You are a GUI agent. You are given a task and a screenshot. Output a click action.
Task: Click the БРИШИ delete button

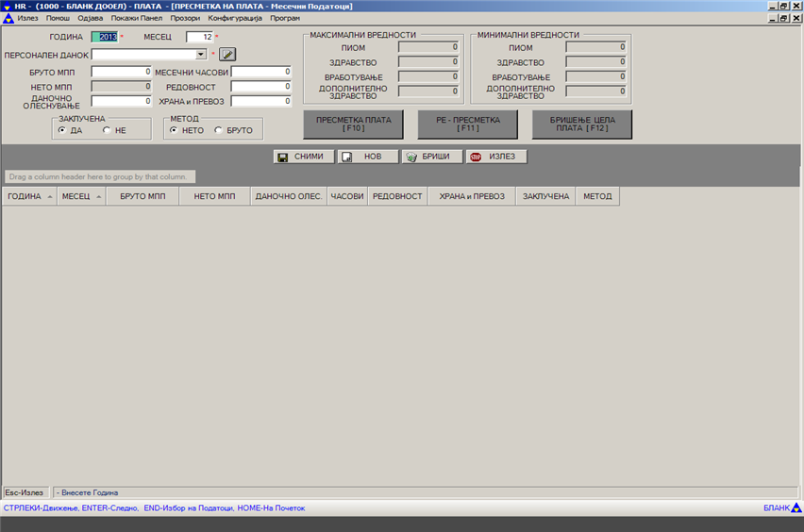pyautogui.click(x=431, y=157)
